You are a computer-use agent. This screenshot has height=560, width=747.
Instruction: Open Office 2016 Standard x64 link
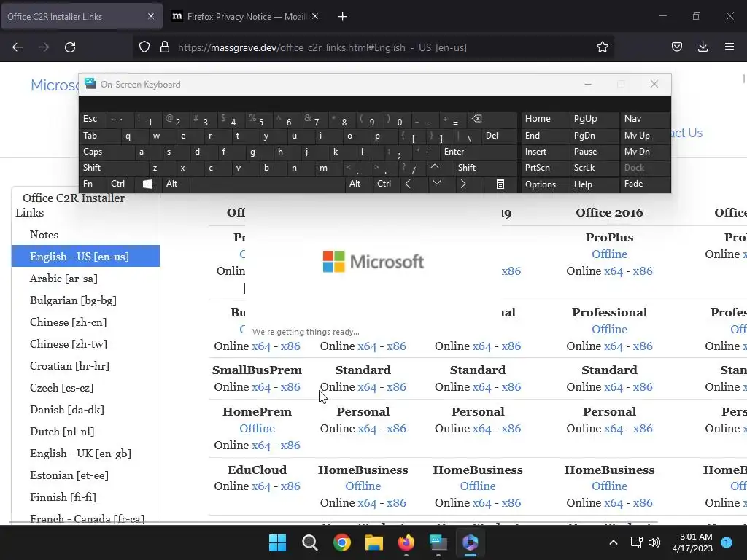pos(614,387)
